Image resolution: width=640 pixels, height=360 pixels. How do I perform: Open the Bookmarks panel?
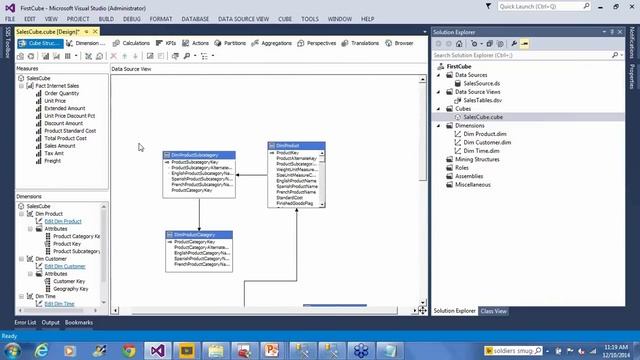click(x=79, y=322)
